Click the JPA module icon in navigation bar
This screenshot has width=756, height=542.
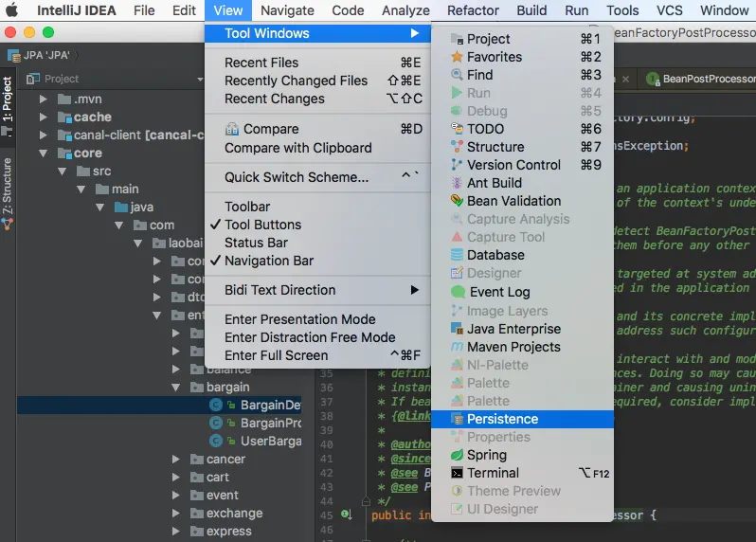point(13,56)
